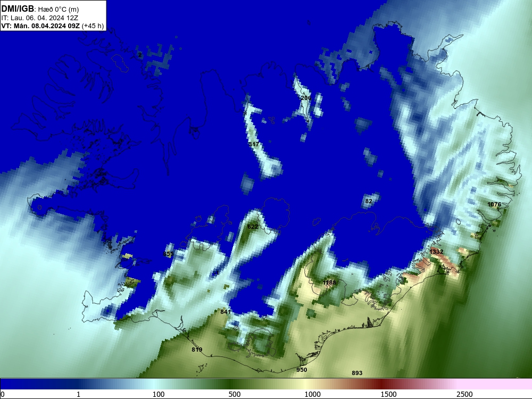
Task: Click the map value 950
Action: [x=302, y=370]
